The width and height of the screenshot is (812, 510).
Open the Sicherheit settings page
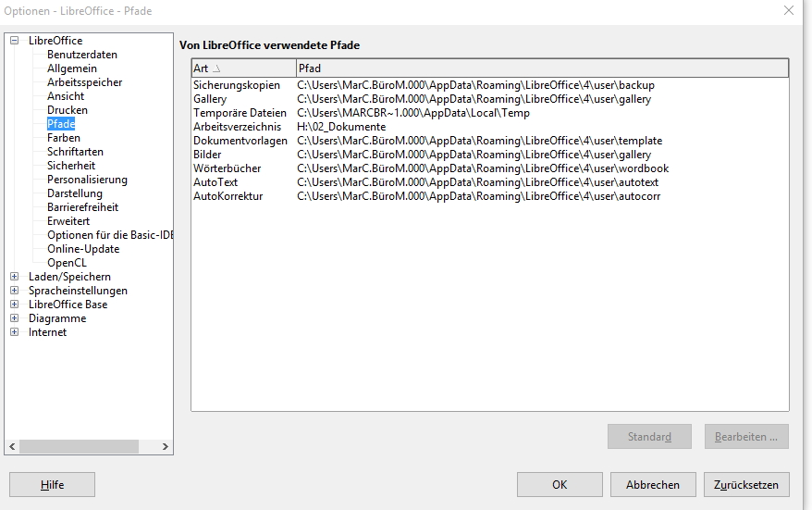71,166
